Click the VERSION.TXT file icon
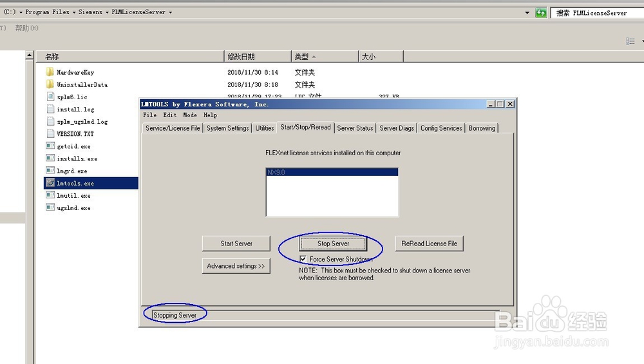644x364 pixels. tap(50, 134)
